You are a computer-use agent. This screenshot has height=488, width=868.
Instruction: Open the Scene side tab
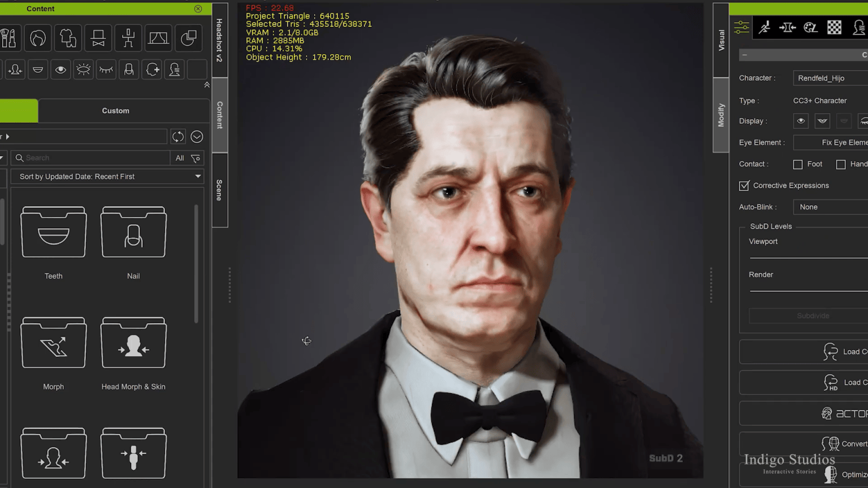click(x=219, y=190)
